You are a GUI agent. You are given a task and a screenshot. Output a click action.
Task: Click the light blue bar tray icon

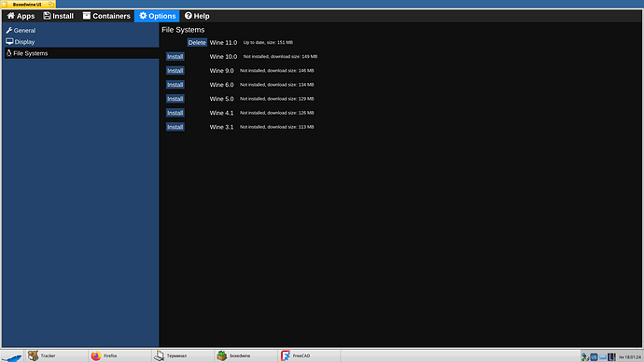point(603,357)
